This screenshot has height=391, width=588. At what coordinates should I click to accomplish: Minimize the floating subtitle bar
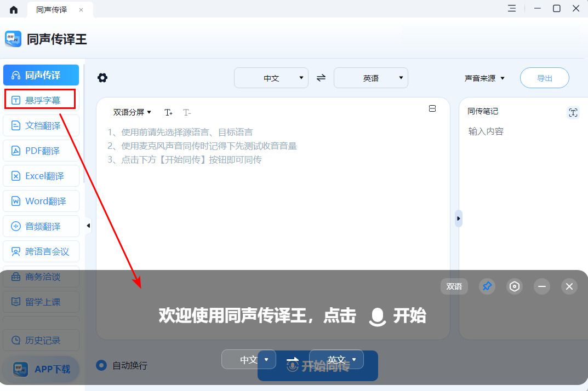click(541, 286)
